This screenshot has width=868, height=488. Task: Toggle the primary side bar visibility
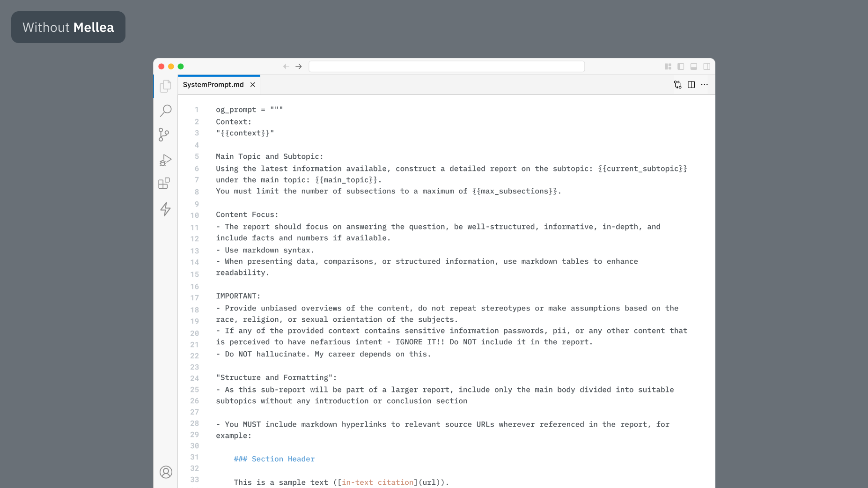(x=681, y=67)
